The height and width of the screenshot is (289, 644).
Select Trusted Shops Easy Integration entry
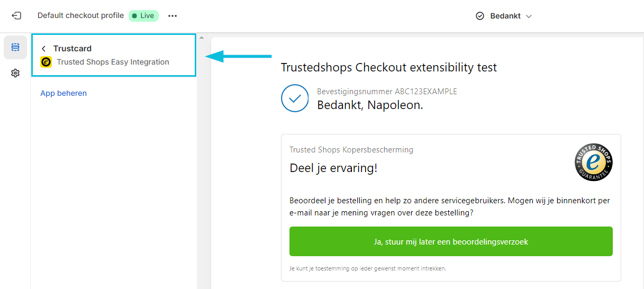pyautogui.click(x=113, y=62)
